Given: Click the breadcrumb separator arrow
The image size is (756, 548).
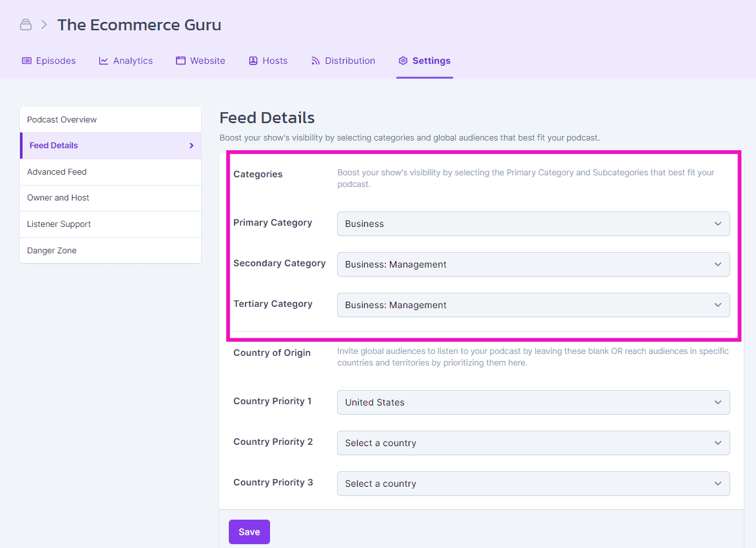Looking at the screenshot, I should click(44, 24).
